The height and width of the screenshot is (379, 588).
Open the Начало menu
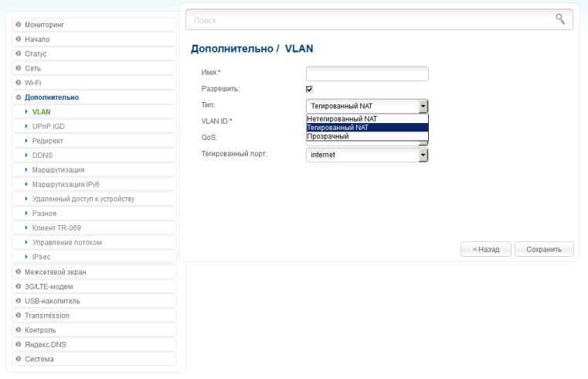pyautogui.click(x=94, y=39)
